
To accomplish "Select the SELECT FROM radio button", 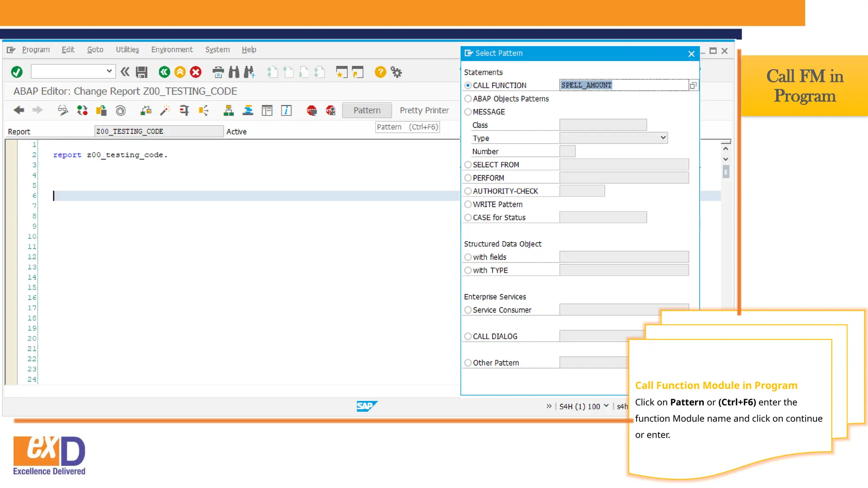I will pos(468,165).
